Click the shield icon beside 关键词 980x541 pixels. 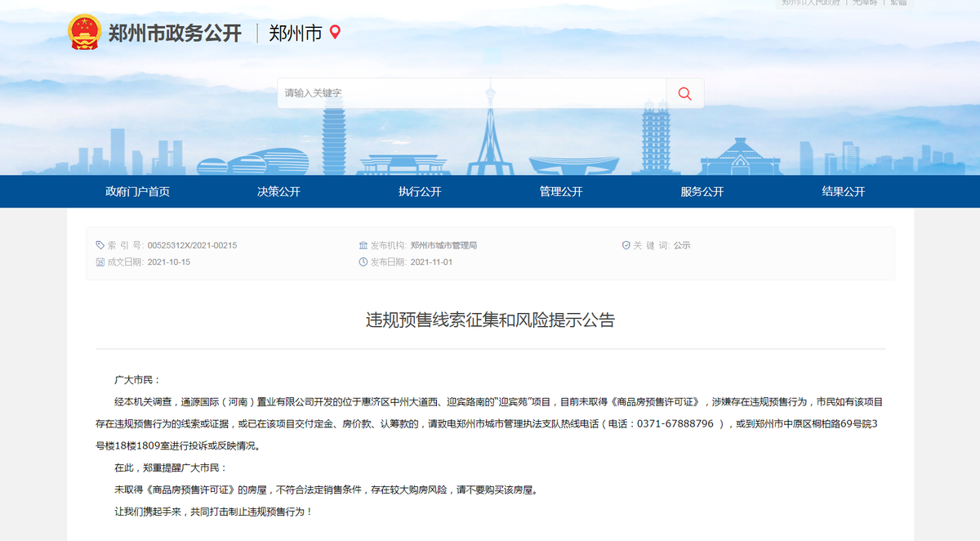pyautogui.click(x=626, y=245)
